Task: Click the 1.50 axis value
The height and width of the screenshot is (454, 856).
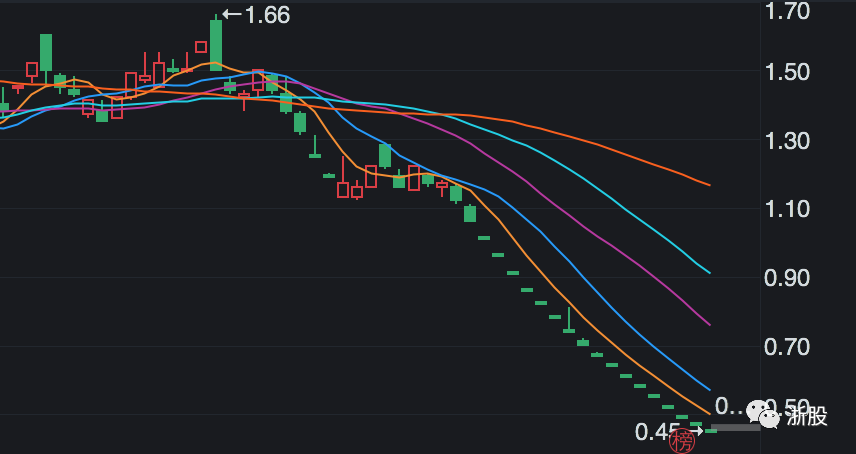Action: (x=787, y=72)
